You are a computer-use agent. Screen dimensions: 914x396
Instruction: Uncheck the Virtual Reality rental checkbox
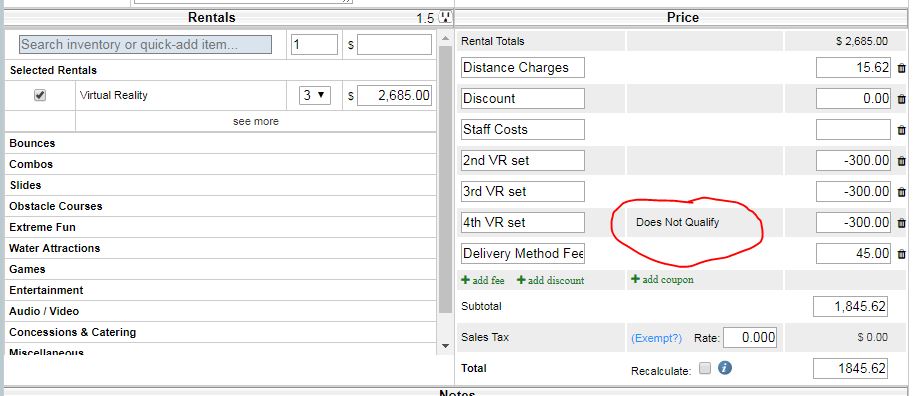40,94
